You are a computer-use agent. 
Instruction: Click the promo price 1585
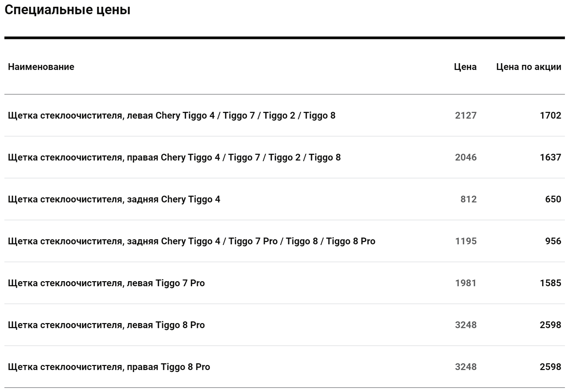tap(550, 283)
